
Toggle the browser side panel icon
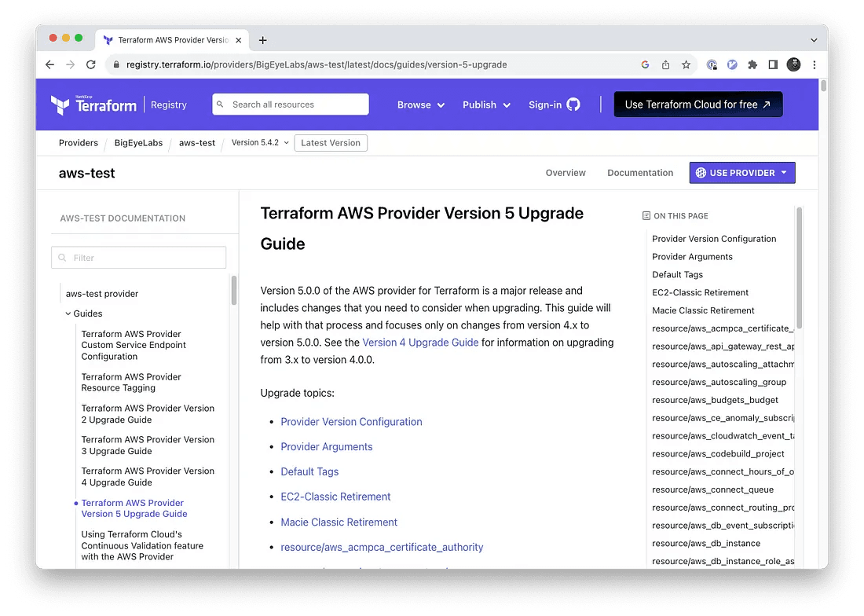773,64
